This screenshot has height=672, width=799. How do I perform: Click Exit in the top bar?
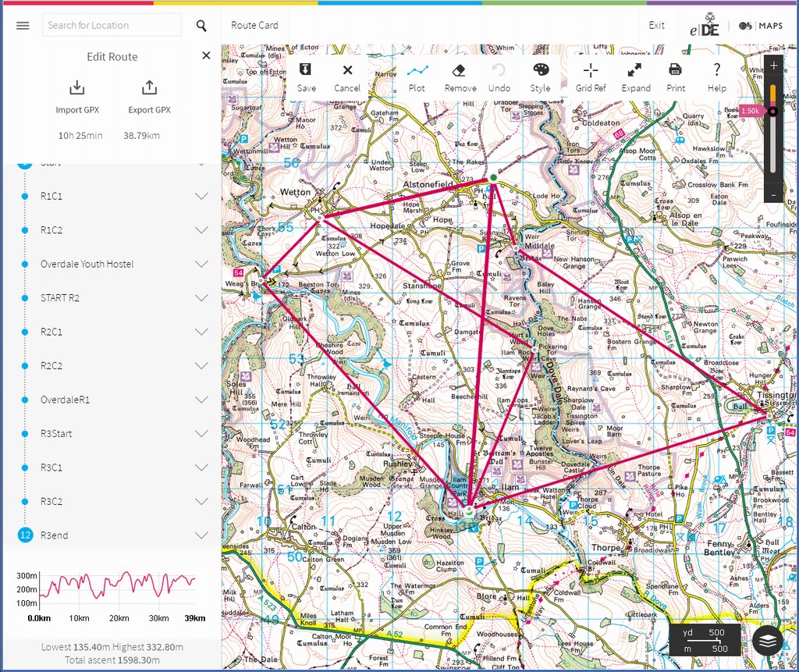(657, 26)
